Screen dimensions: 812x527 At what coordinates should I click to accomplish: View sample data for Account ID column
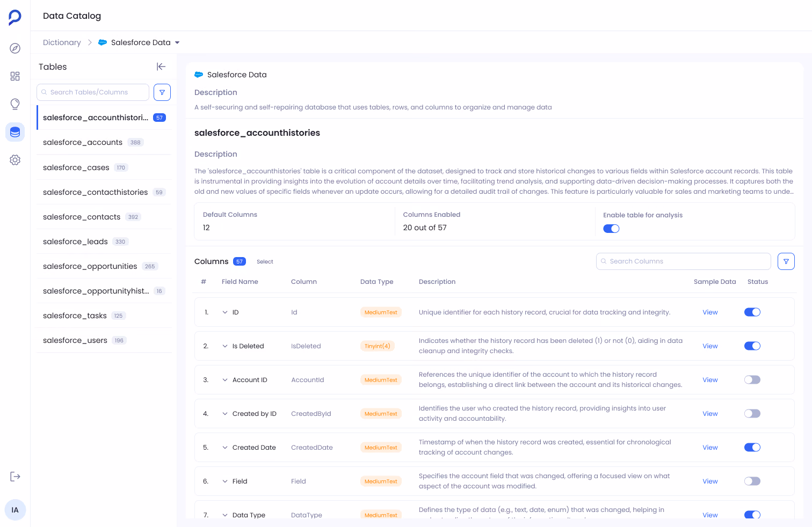pos(710,380)
